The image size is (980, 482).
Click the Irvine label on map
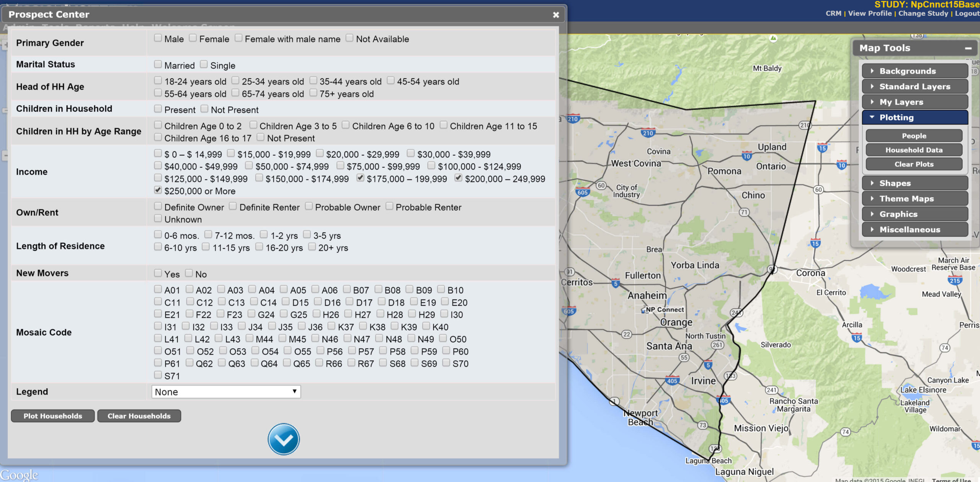[x=703, y=381]
